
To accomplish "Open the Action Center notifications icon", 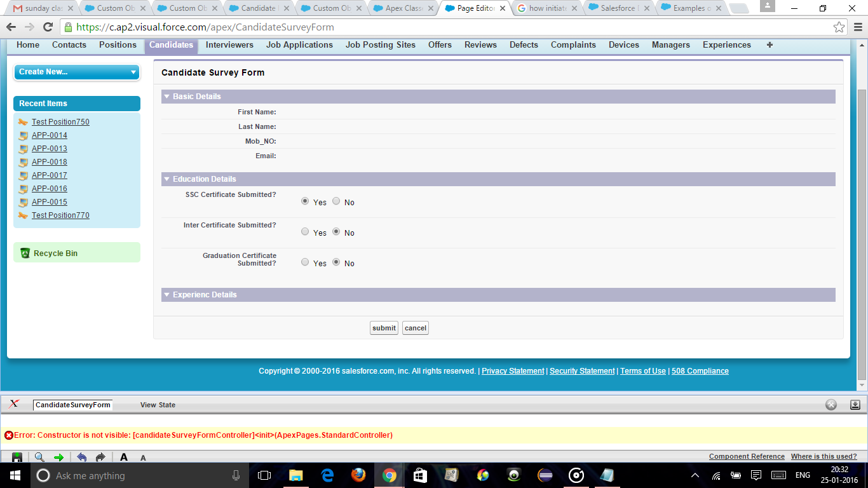I will [756, 475].
